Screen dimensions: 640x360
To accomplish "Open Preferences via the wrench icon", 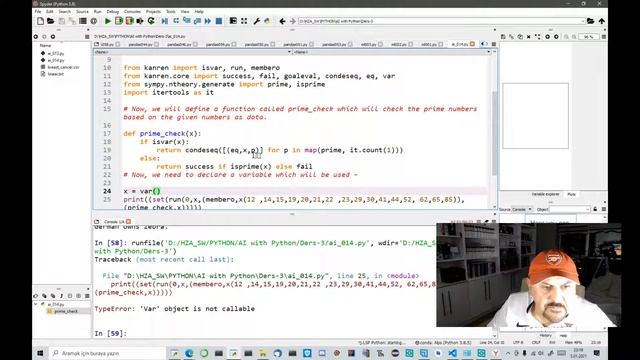I will [256, 21].
